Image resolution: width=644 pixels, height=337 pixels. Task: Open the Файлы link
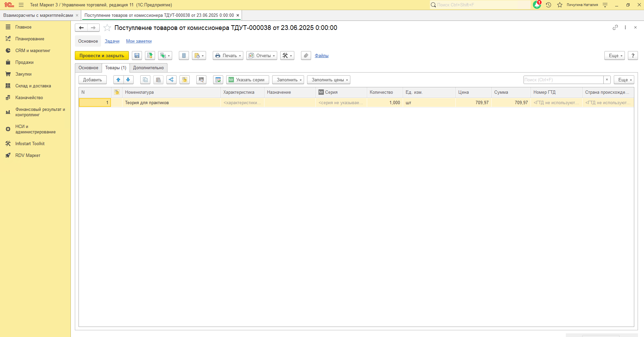(x=321, y=56)
